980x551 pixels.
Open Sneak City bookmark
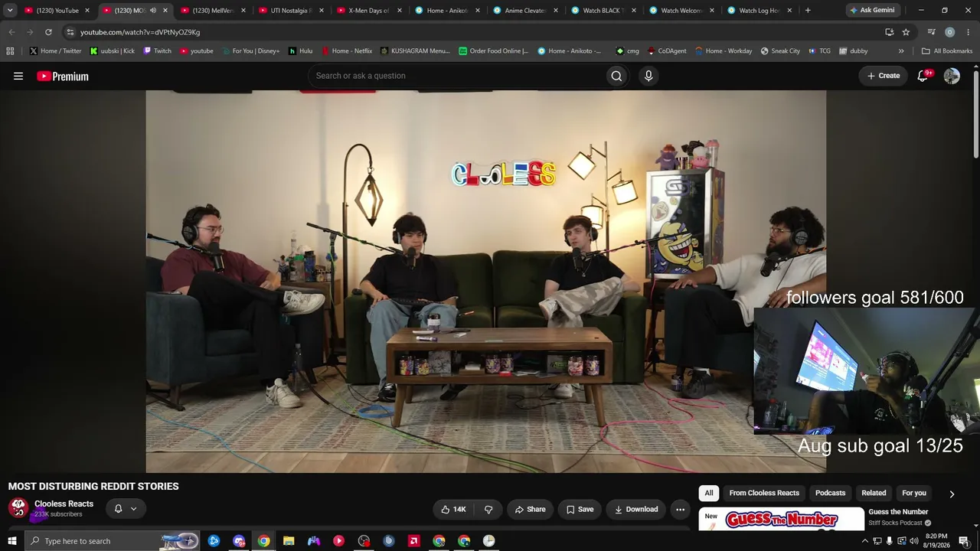point(780,51)
